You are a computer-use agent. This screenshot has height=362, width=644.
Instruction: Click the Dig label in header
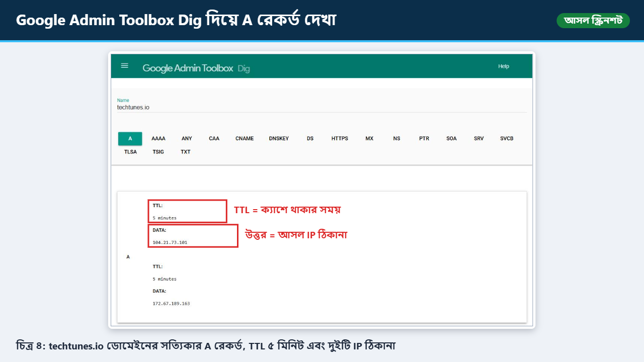tap(244, 69)
